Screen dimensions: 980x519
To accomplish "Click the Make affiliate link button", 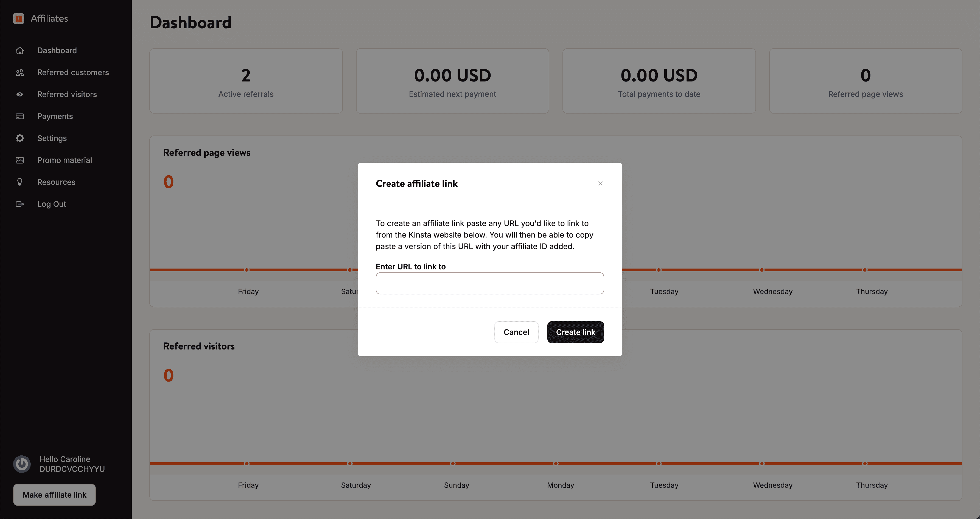I will [54, 495].
